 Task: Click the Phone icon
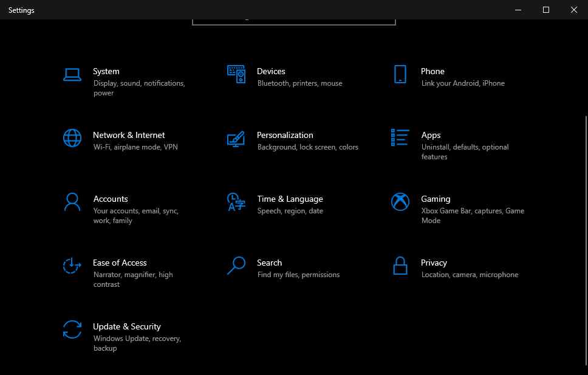tap(400, 74)
